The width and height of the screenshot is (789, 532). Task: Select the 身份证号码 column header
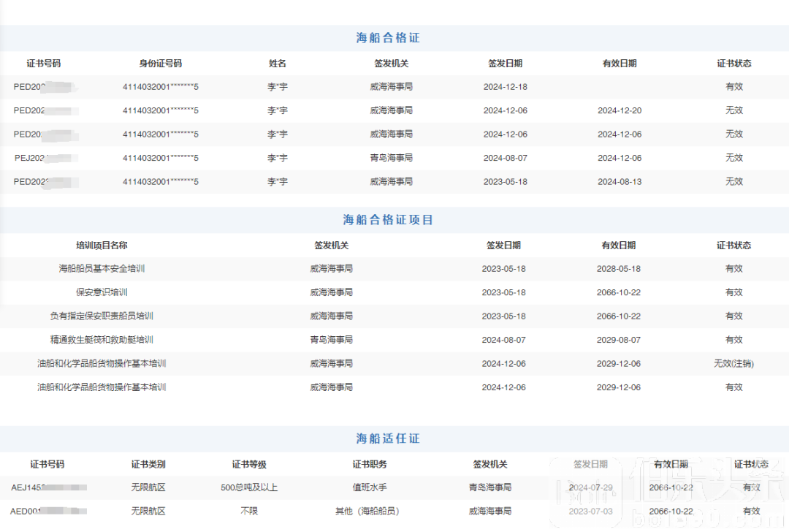click(x=161, y=64)
